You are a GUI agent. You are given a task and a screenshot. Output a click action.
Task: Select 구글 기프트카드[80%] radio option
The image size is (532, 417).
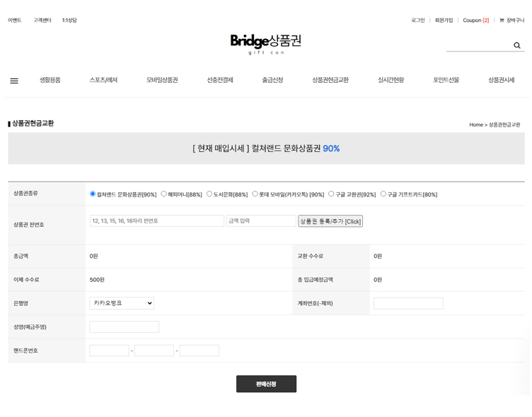point(383,194)
